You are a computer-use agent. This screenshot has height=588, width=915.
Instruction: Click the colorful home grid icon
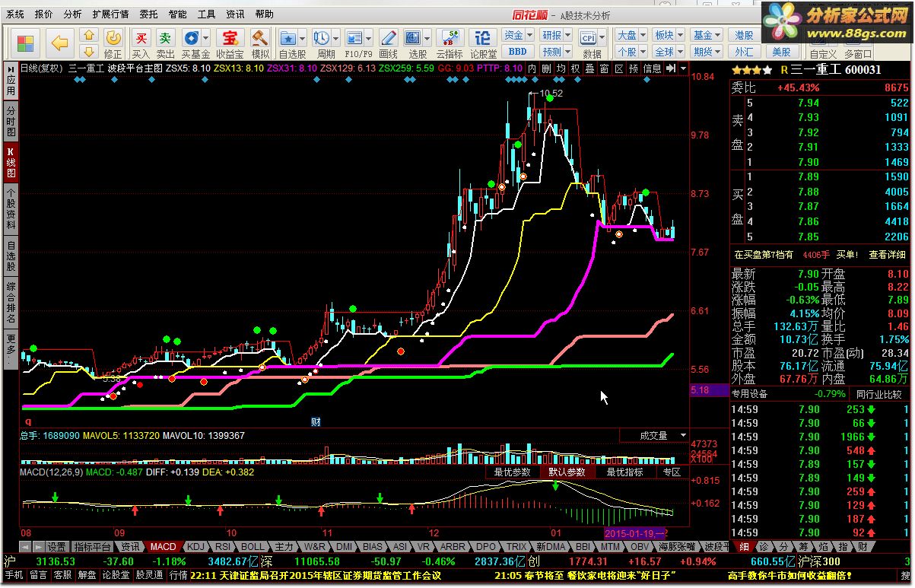point(24,43)
